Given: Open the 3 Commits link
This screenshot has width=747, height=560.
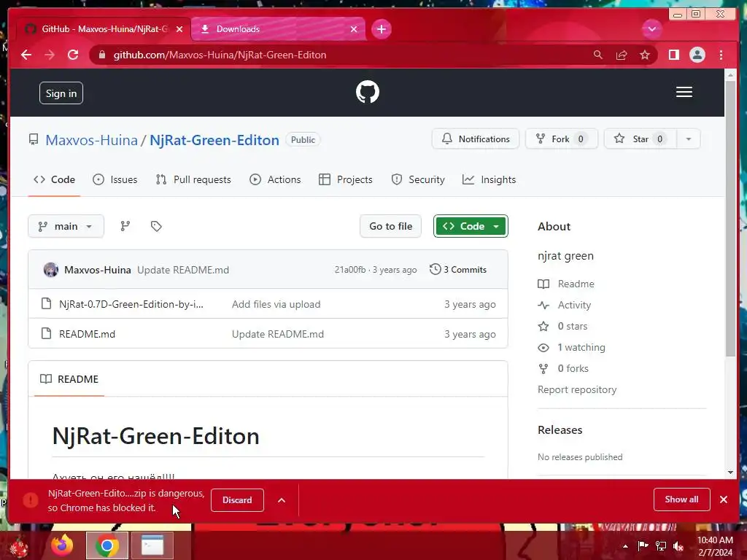Looking at the screenshot, I should tap(458, 270).
